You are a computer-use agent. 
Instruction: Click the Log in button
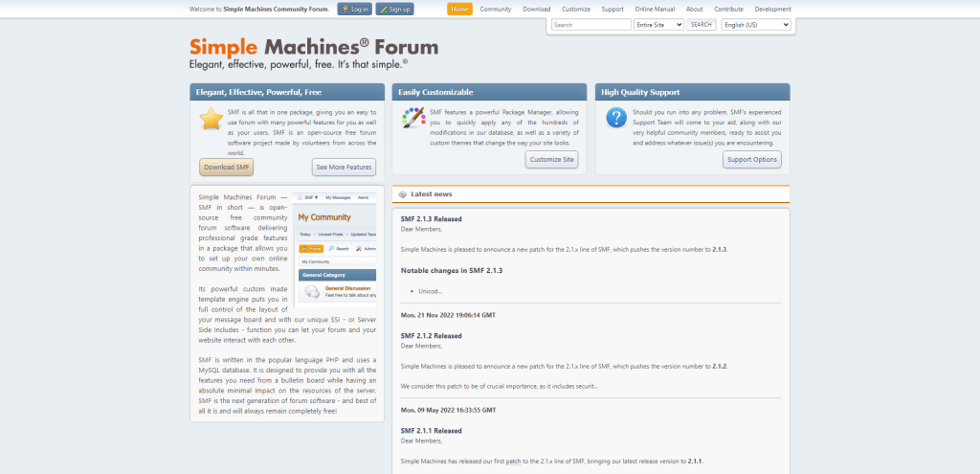[355, 10]
